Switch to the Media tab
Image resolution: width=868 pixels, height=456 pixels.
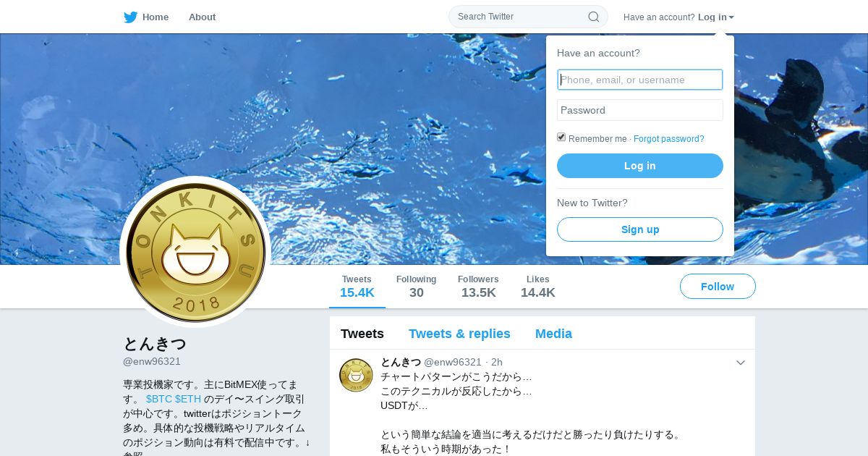tap(553, 334)
